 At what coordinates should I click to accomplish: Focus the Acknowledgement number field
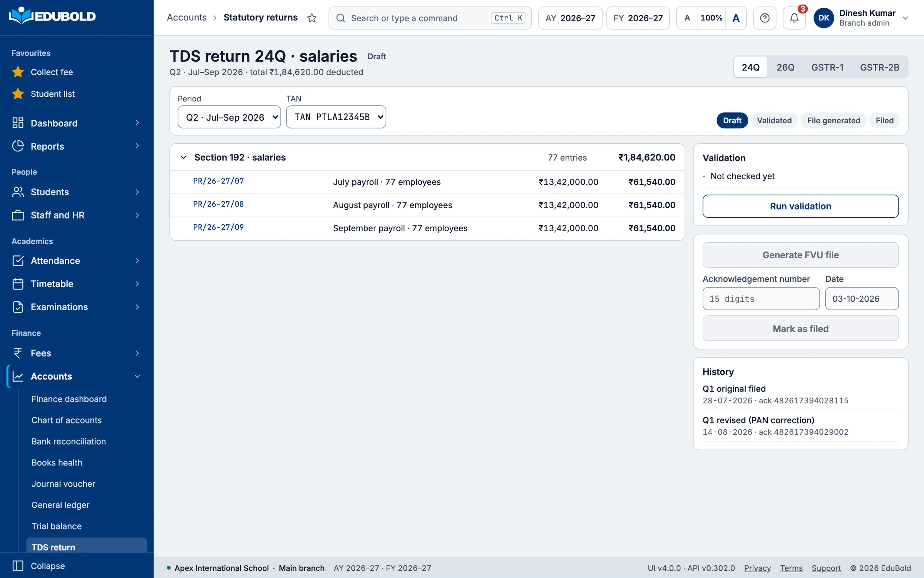(x=761, y=299)
